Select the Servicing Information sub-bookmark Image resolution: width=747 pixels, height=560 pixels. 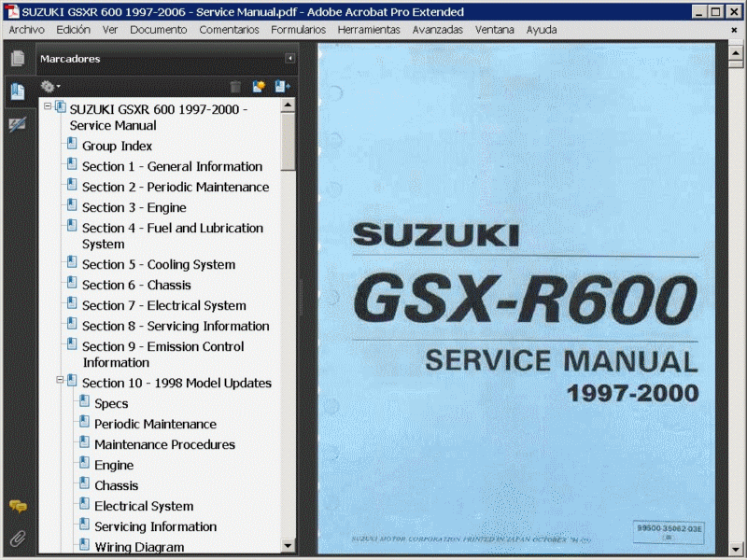coord(155,526)
